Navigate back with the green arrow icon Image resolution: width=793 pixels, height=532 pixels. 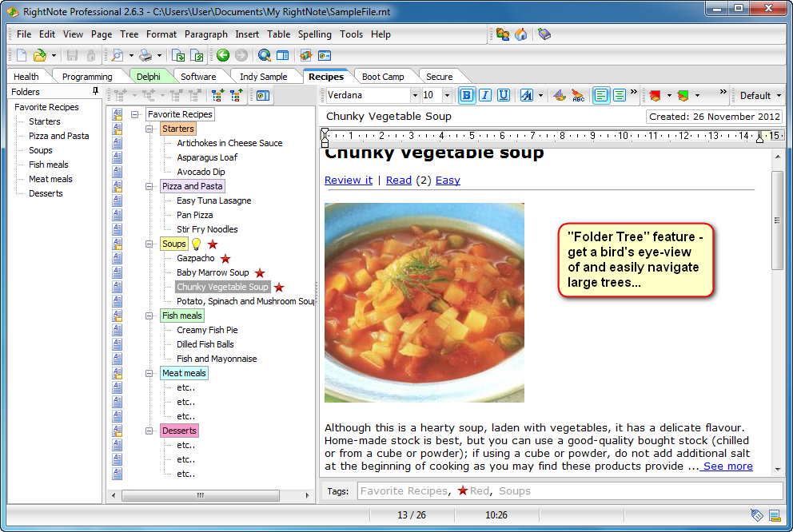point(223,55)
